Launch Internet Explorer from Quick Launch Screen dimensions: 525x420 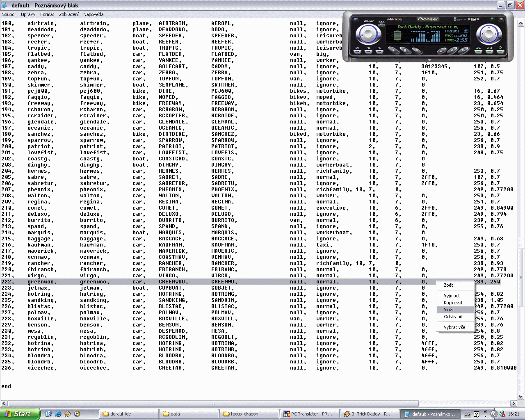pyautogui.click(x=58, y=414)
